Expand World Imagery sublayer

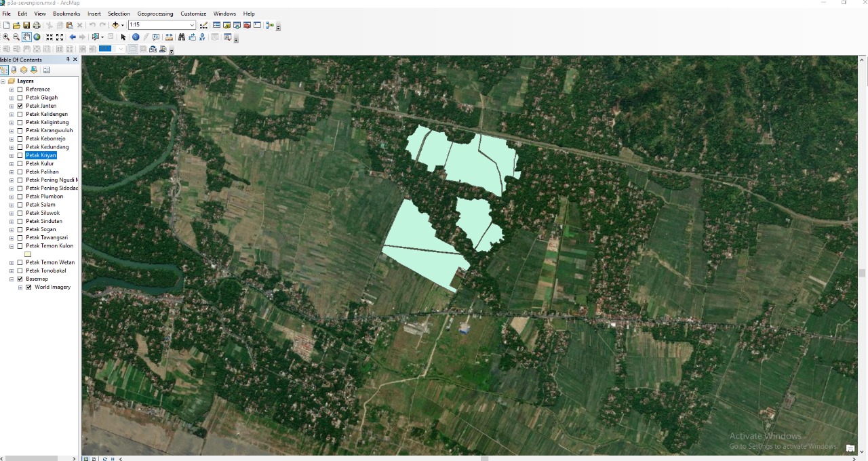tap(20, 287)
